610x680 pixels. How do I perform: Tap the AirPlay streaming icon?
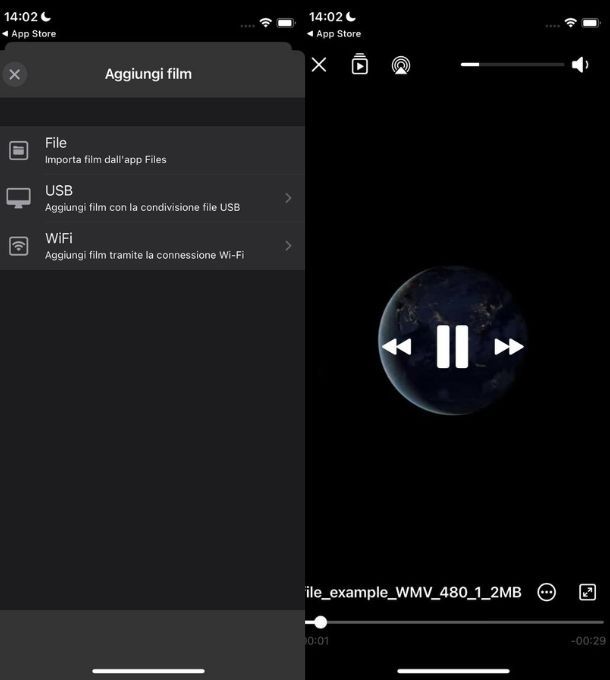click(401, 66)
